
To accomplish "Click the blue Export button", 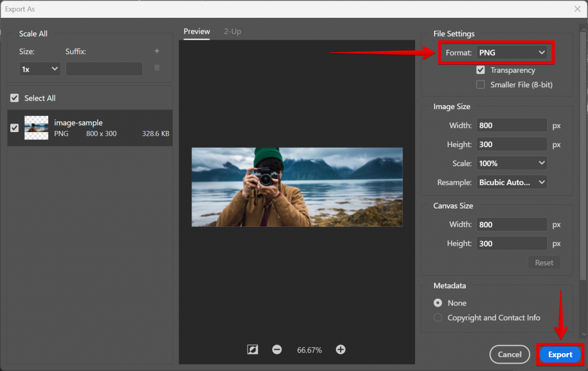I will [x=560, y=354].
